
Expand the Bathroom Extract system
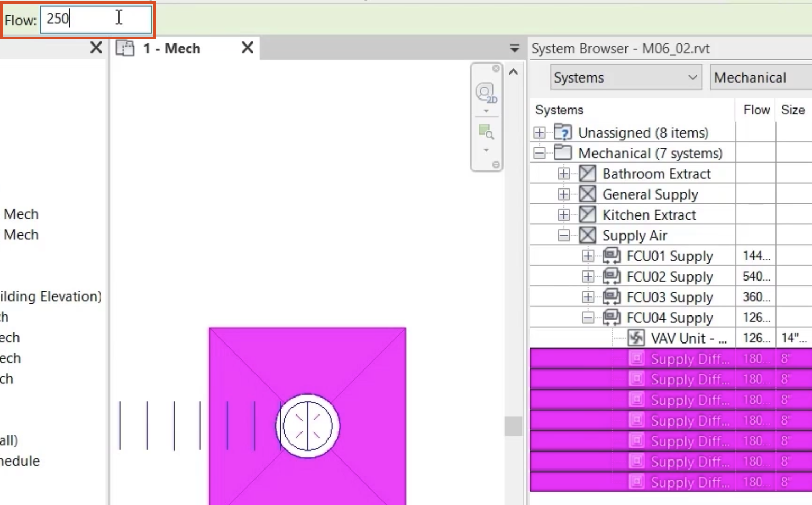[x=563, y=174]
